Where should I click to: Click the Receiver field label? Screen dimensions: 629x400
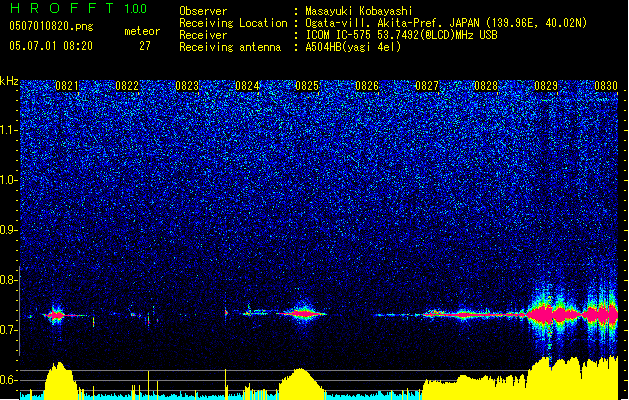[x=203, y=35]
